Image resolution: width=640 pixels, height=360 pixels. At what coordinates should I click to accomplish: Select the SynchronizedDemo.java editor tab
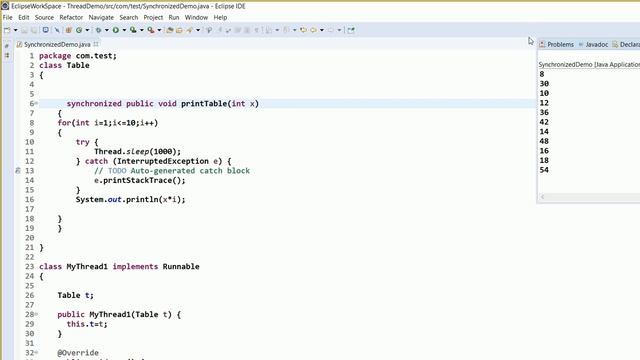click(x=57, y=44)
